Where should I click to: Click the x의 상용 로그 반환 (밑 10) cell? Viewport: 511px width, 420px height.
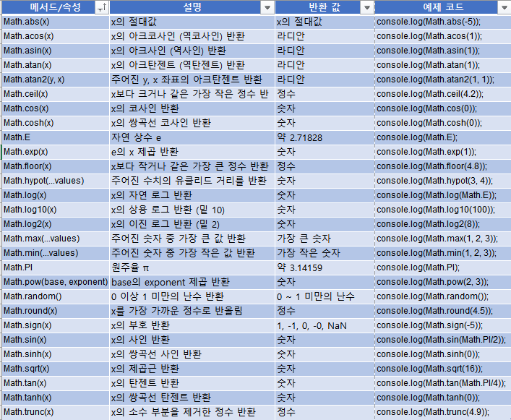(x=192, y=210)
